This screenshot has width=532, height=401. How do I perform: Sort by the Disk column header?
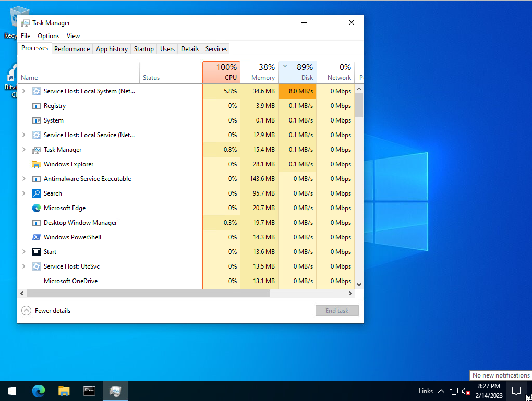pos(297,72)
